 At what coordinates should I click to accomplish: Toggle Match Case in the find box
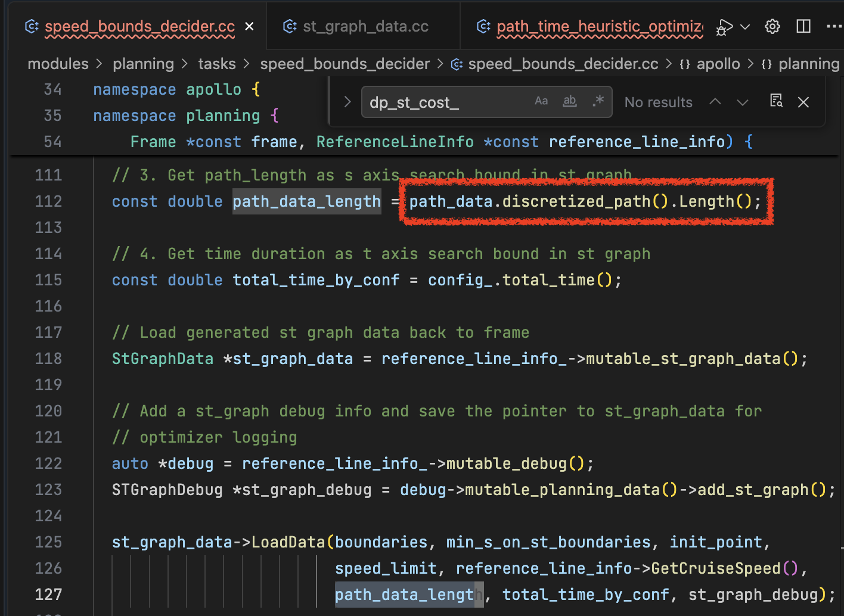541,101
